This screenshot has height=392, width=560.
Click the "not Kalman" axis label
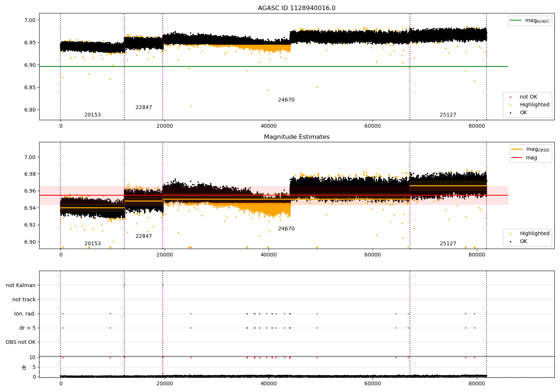pyautogui.click(x=21, y=286)
